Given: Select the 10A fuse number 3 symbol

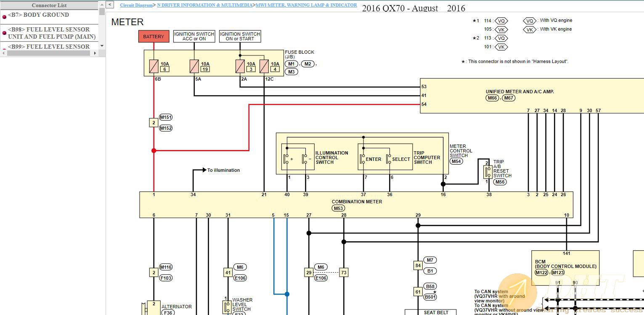Looking at the screenshot, I should click(x=240, y=66).
